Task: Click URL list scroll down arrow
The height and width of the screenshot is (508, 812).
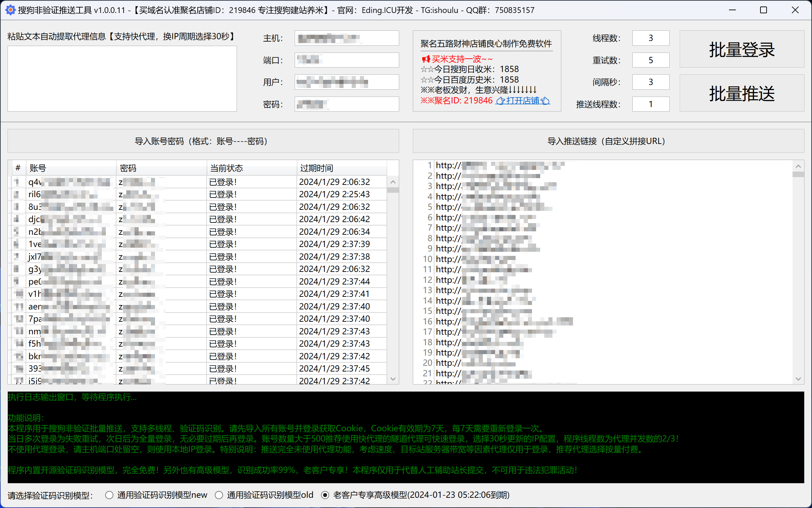Action: 798,379
